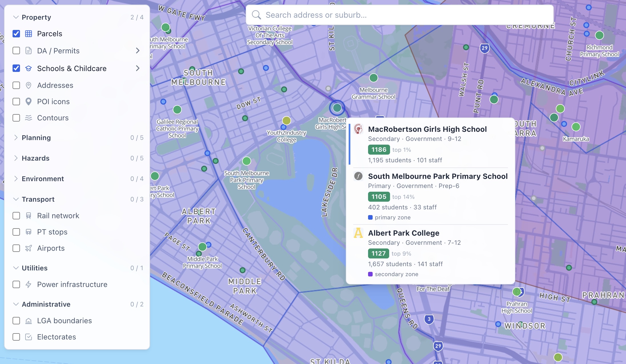
Task: Collapse the Transport section chevron
Action: (16, 199)
